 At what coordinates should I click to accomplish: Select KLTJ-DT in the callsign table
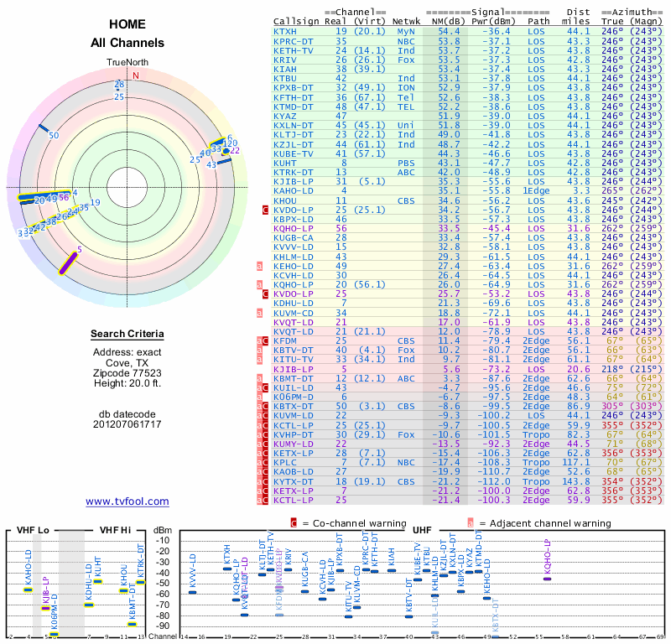(293, 135)
